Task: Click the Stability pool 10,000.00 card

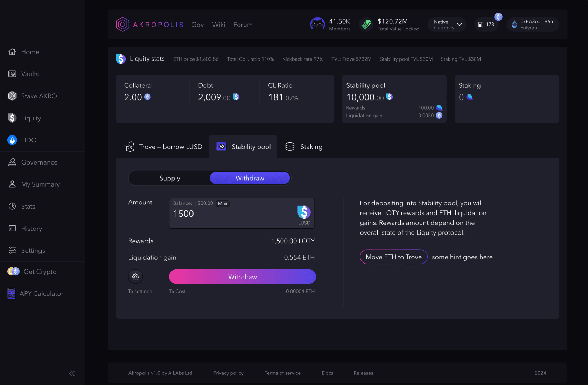Action: point(394,99)
